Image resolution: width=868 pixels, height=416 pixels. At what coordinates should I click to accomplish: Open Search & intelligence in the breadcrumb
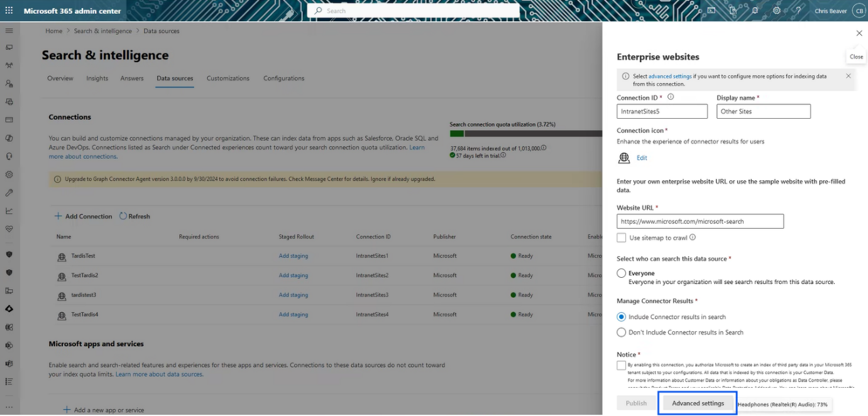(x=103, y=31)
